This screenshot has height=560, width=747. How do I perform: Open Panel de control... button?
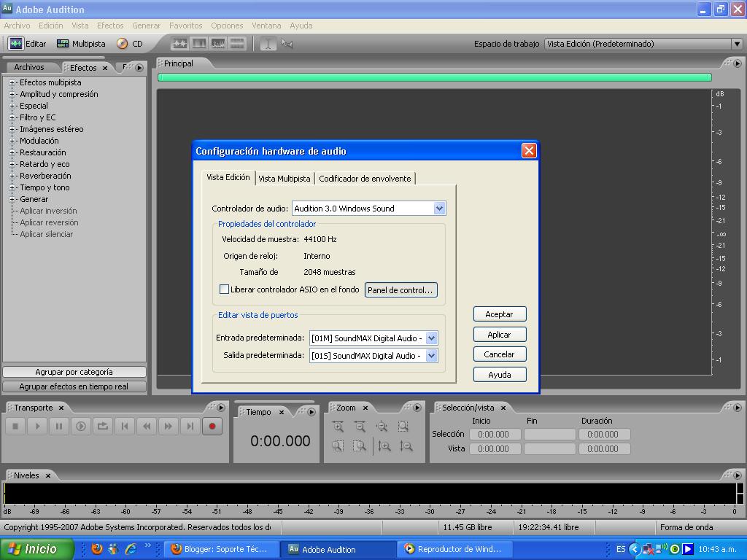[x=400, y=290]
